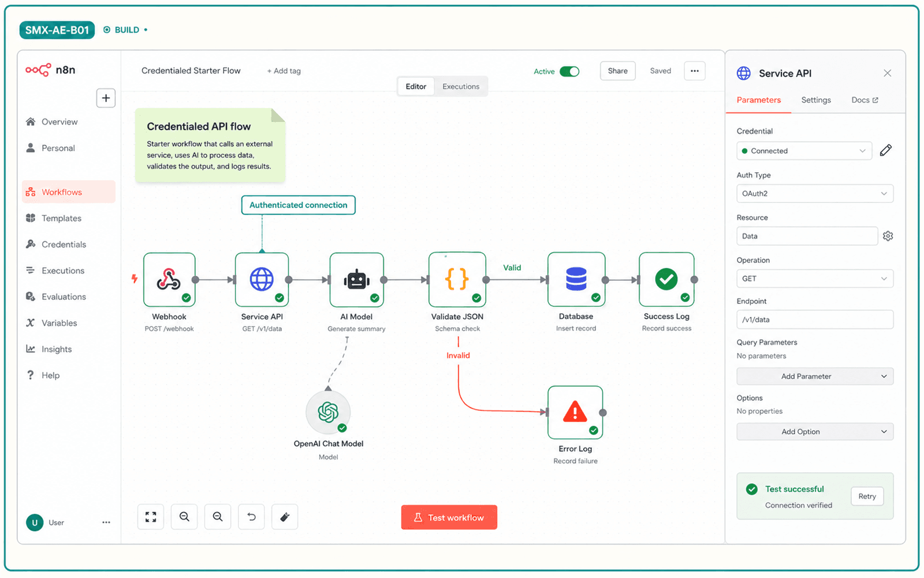The image size is (924, 578).
Task: Open the Database node
Action: click(576, 280)
